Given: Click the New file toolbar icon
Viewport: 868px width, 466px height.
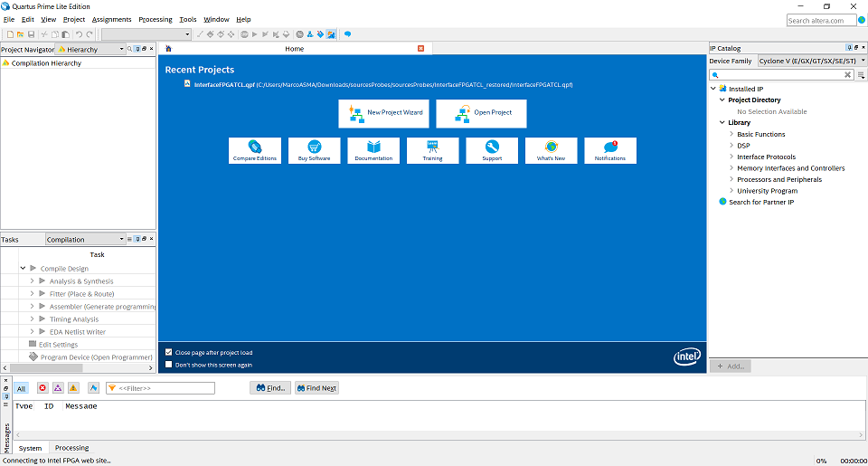Looking at the screenshot, I should point(9,34).
